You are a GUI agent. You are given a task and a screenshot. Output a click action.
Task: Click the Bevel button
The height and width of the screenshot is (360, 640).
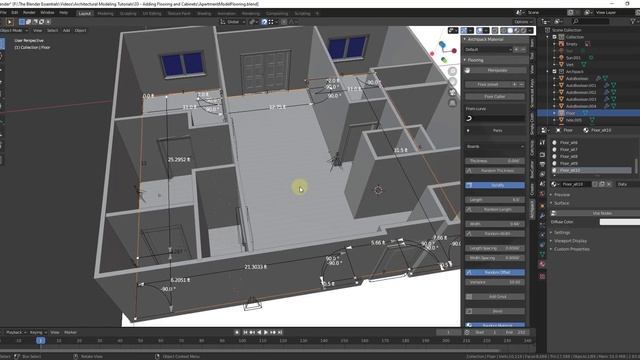pyautogui.click(x=495, y=311)
